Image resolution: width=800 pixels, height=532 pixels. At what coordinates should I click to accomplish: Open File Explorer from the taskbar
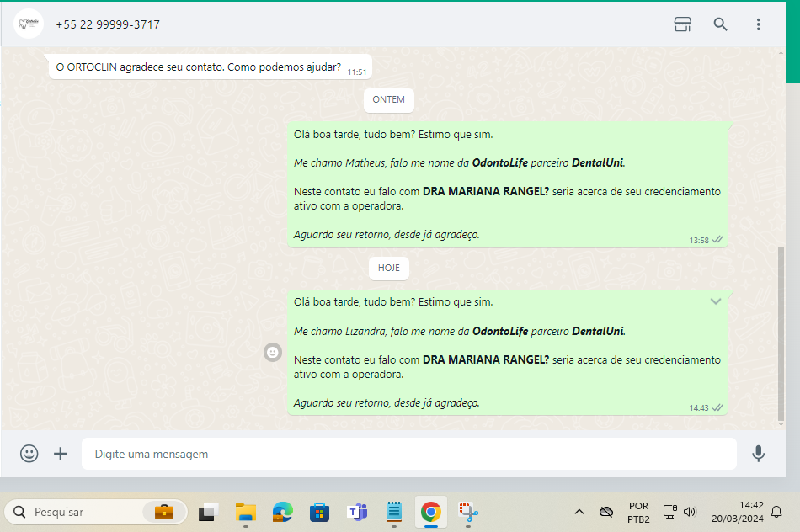[x=245, y=512]
